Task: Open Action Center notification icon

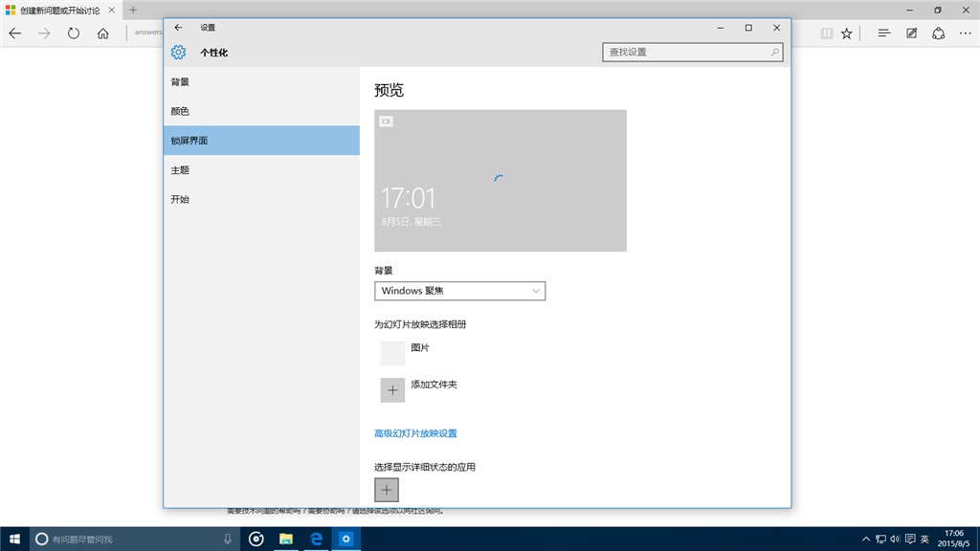Action: click(x=910, y=540)
